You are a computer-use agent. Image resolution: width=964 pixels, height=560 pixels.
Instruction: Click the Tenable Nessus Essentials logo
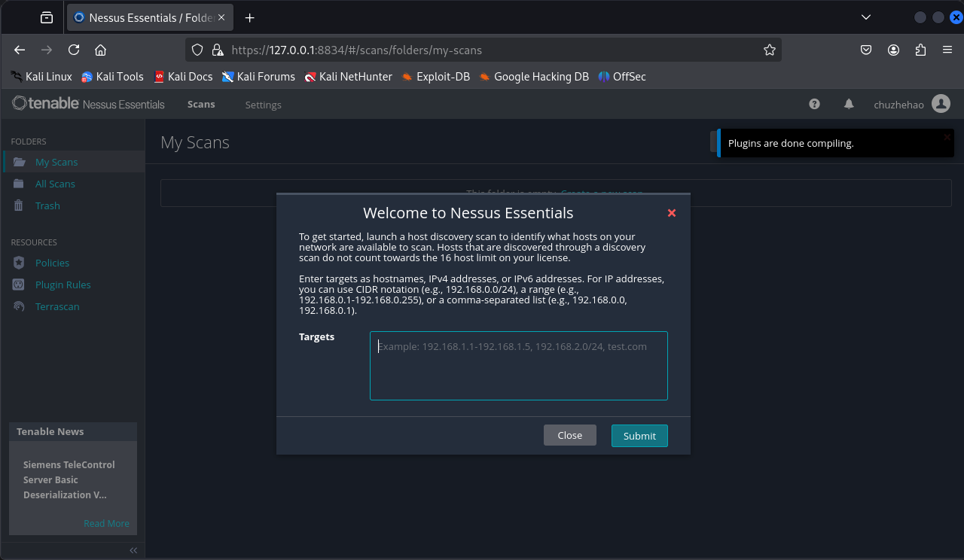click(x=89, y=104)
